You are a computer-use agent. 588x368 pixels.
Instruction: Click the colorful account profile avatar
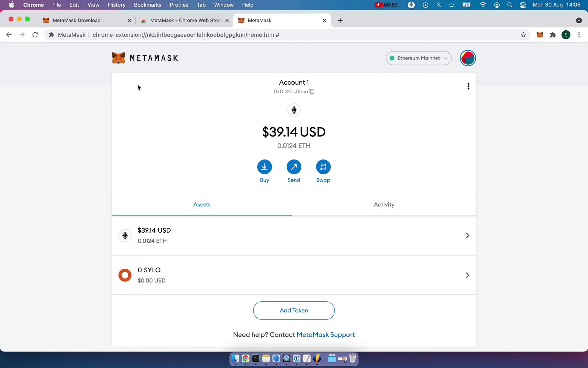(467, 58)
